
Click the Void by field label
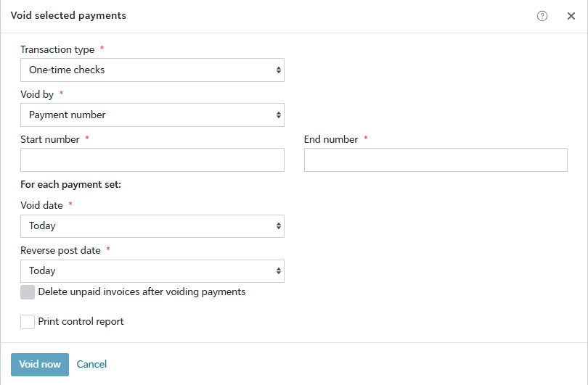(x=37, y=95)
